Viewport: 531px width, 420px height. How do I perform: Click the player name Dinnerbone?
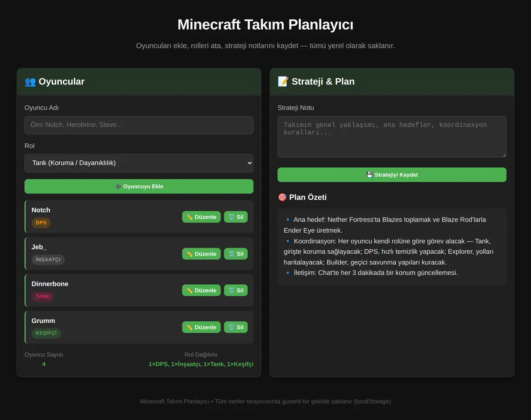(x=50, y=284)
